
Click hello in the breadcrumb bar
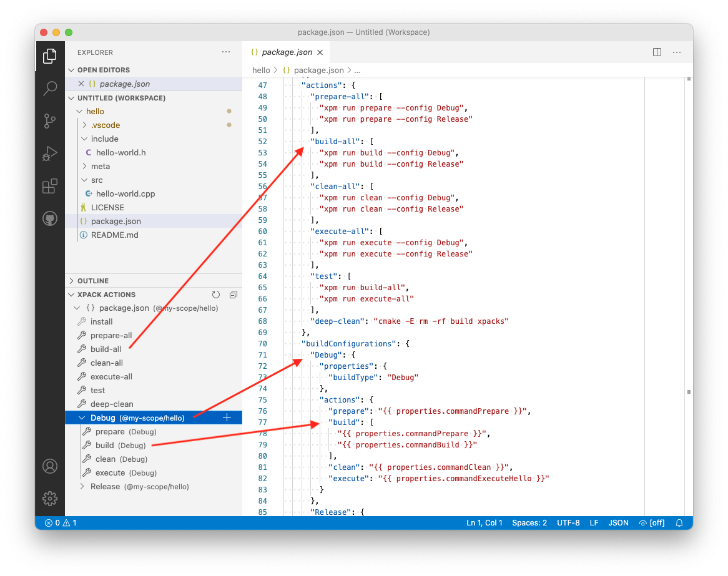(261, 70)
